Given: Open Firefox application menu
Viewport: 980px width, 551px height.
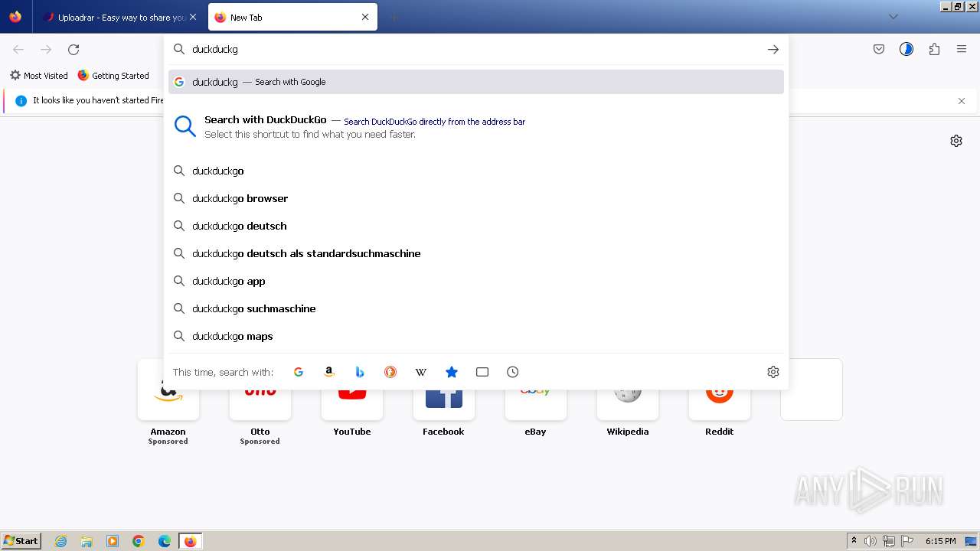Looking at the screenshot, I should click(962, 50).
